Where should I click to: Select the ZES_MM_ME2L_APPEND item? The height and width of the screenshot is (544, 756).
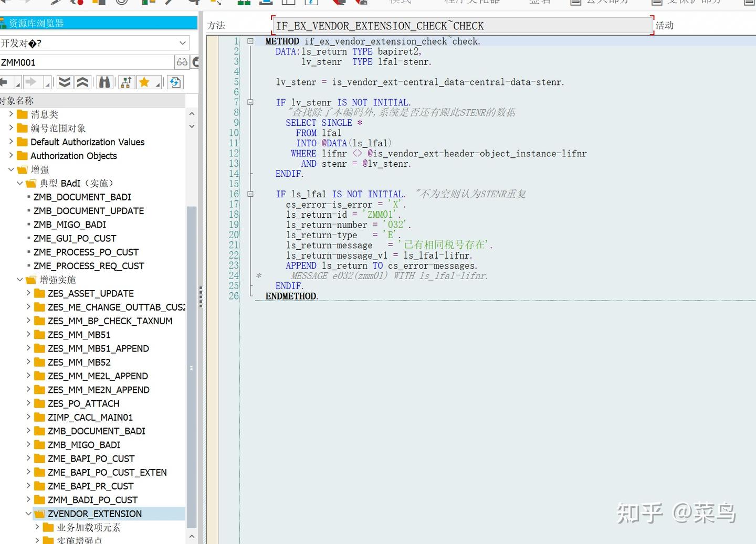point(98,376)
